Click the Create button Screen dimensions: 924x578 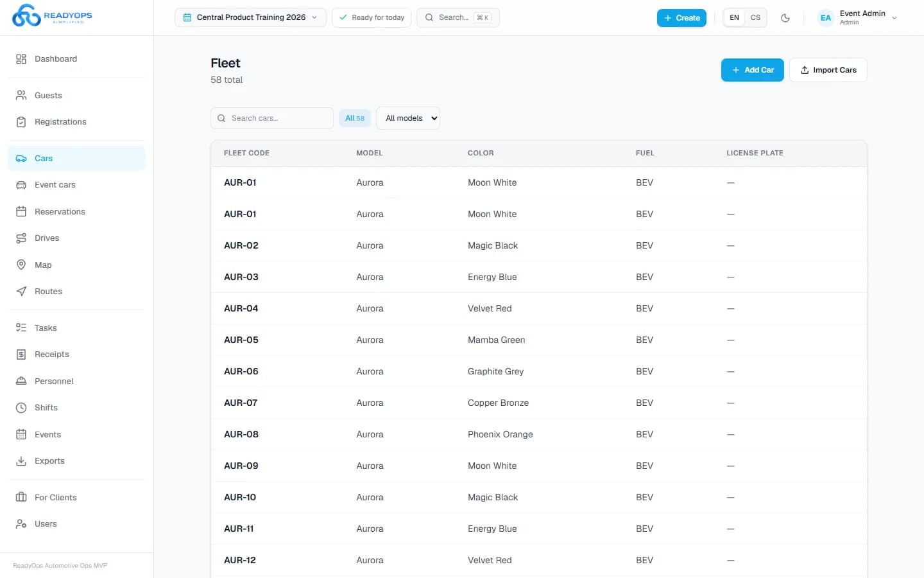tap(681, 18)
